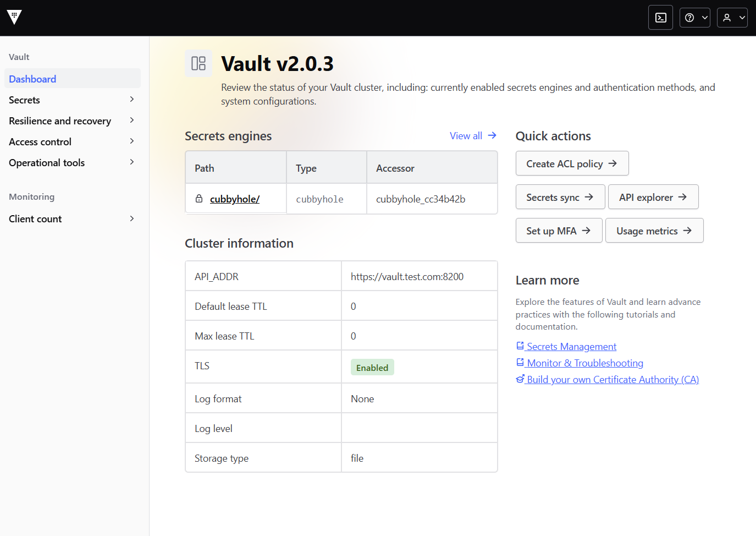Screen dimensions: 756x536
Task: Open Client count navigation item
Action: pyautogui.click(x=73, y=218)
